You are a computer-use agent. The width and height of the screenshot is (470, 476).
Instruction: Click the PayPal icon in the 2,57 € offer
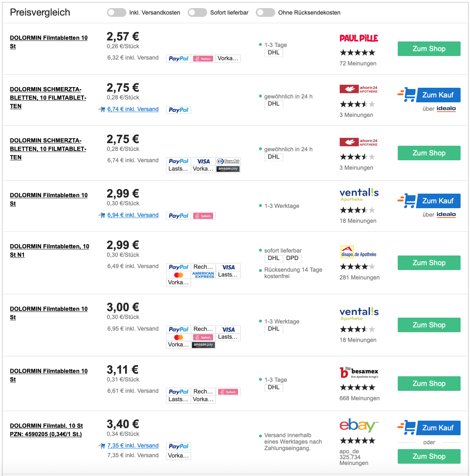pyautogui.click(x=179, y=59)
